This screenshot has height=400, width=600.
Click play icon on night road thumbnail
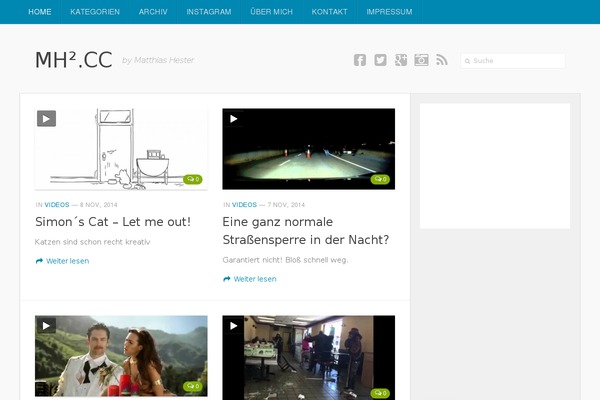coord(233,119)
